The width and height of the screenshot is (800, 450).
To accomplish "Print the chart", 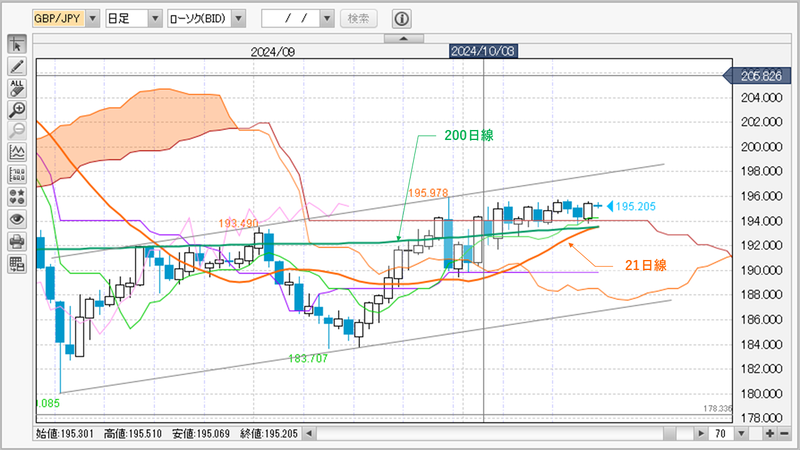I will tap(17, 241).
